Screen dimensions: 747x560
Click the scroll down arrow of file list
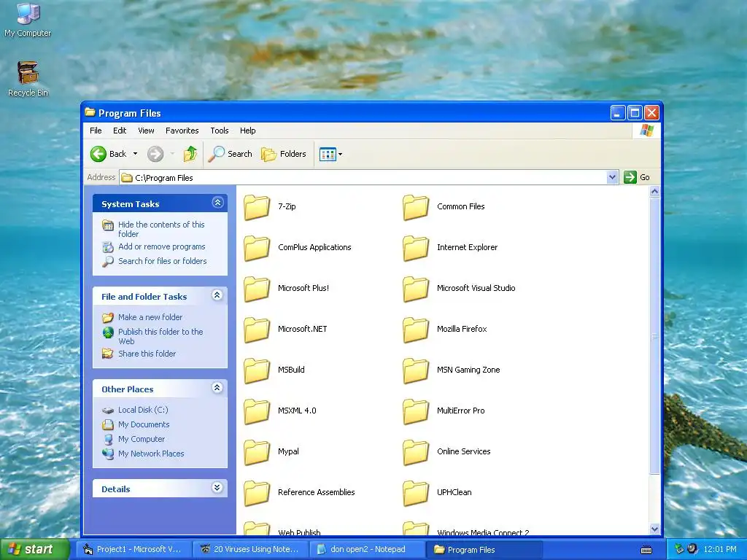tap(654, 529)
